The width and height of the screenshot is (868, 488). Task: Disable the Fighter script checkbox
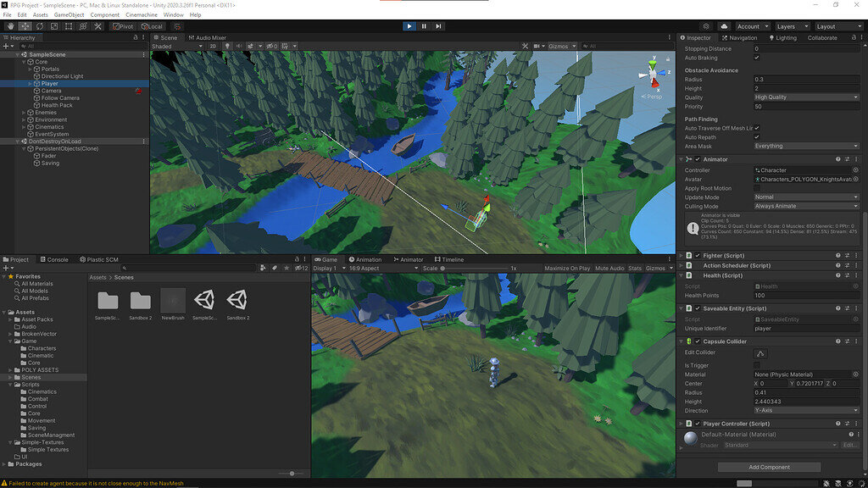click(x=698, y=256)
